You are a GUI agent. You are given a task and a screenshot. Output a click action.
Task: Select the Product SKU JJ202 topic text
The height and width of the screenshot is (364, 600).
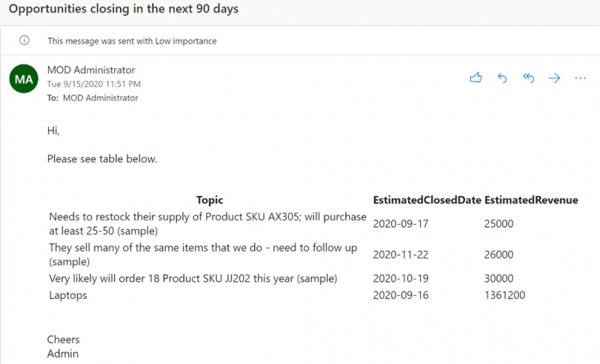click(193, 279)
